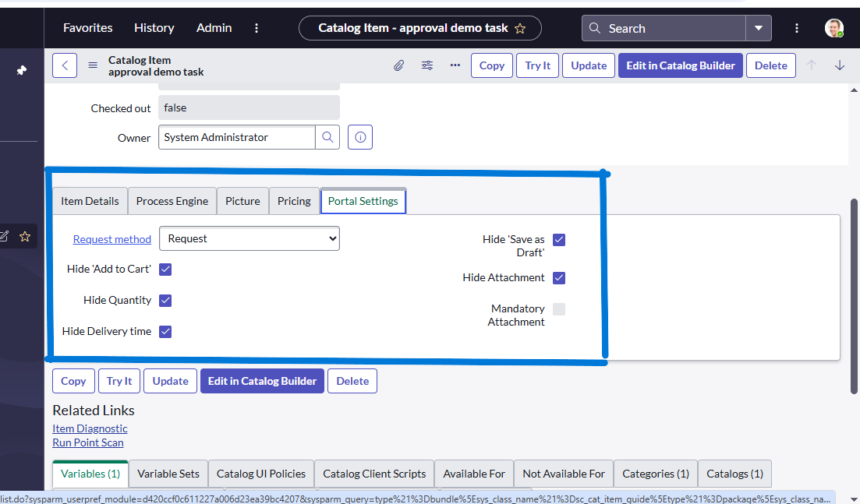Screen dimensions: 860x504
Task: Navigate to next record with down arrow icon
Action: tap(840, 65)
